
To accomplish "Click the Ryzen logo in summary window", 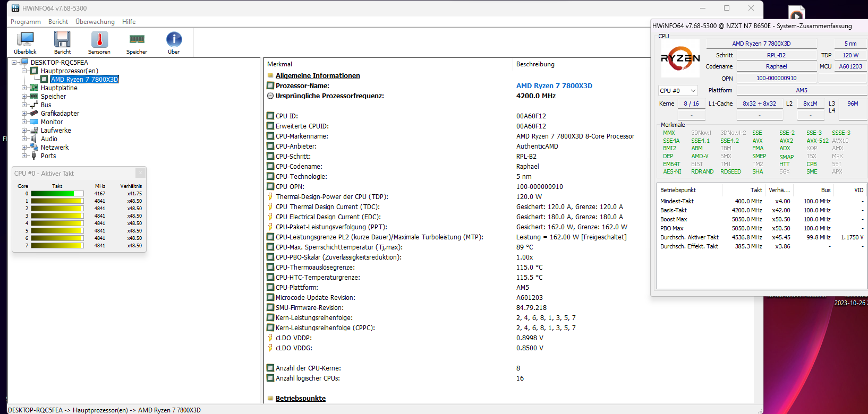I will pos(680,58).
